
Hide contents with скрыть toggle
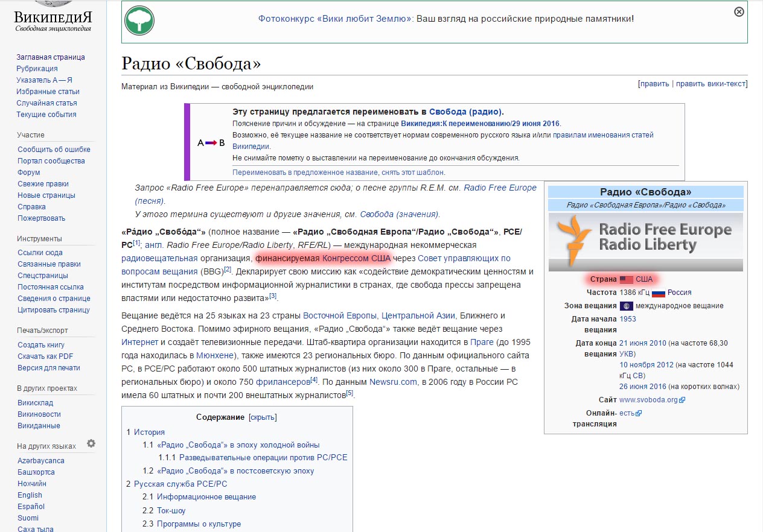tap(262, 417)
